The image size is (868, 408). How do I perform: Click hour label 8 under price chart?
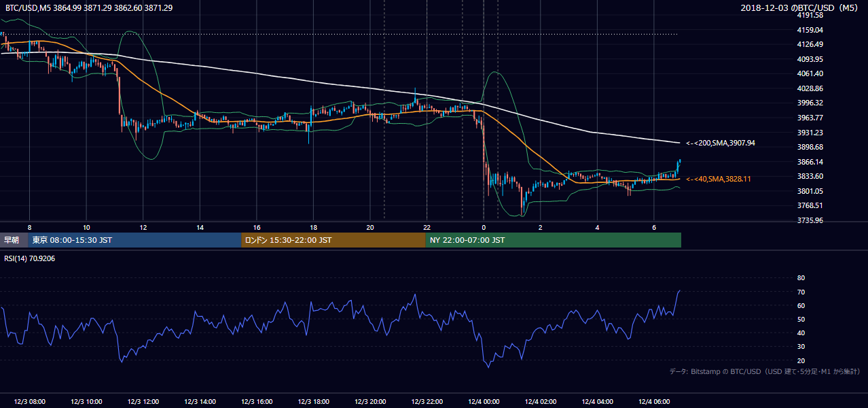[29, 227]
